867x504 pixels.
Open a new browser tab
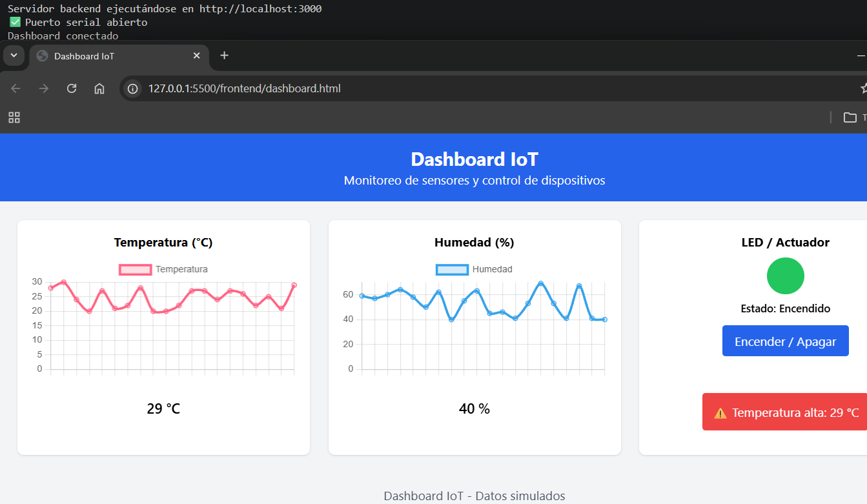223,55
